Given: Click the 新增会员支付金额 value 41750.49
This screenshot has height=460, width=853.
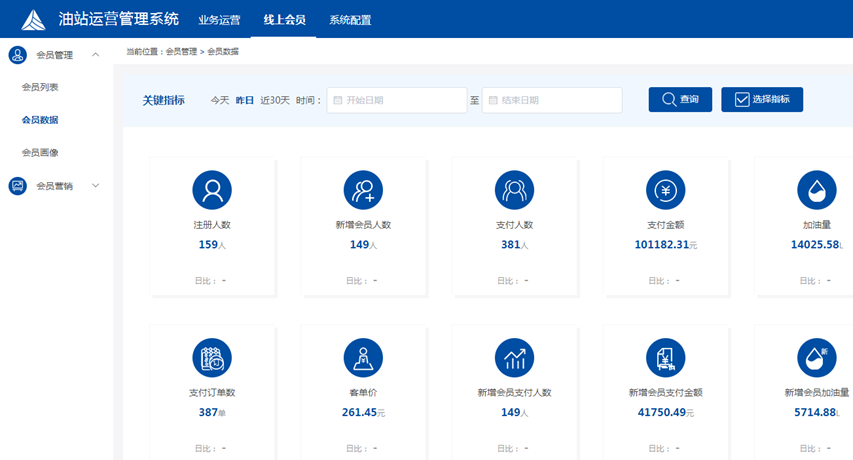Looking at the screenshot, I should click(x=662, y=413).
